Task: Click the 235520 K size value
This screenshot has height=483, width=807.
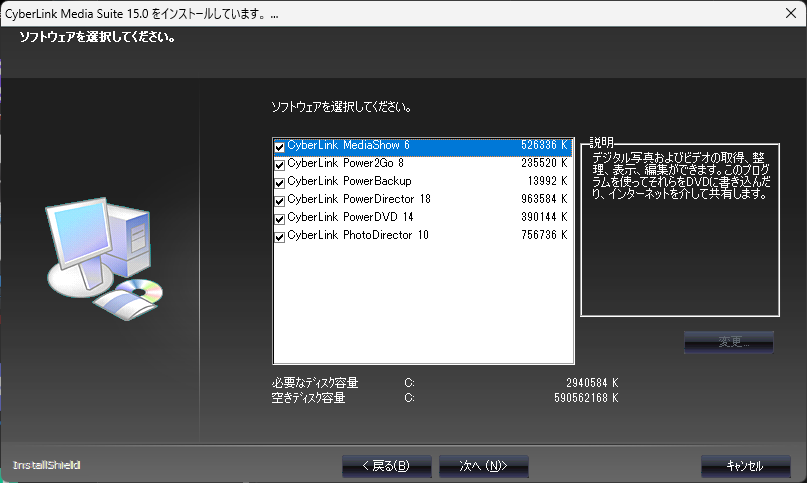Action: coord(544,163)
